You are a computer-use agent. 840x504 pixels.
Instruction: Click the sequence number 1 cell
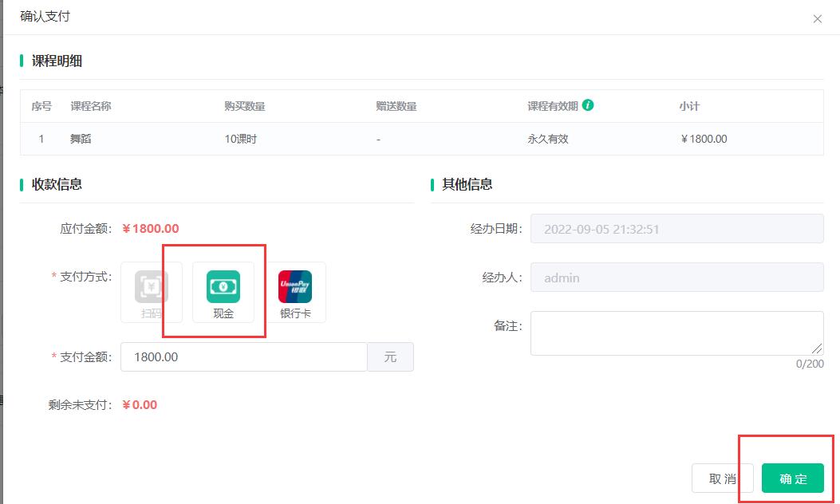(x=41, y=139)
